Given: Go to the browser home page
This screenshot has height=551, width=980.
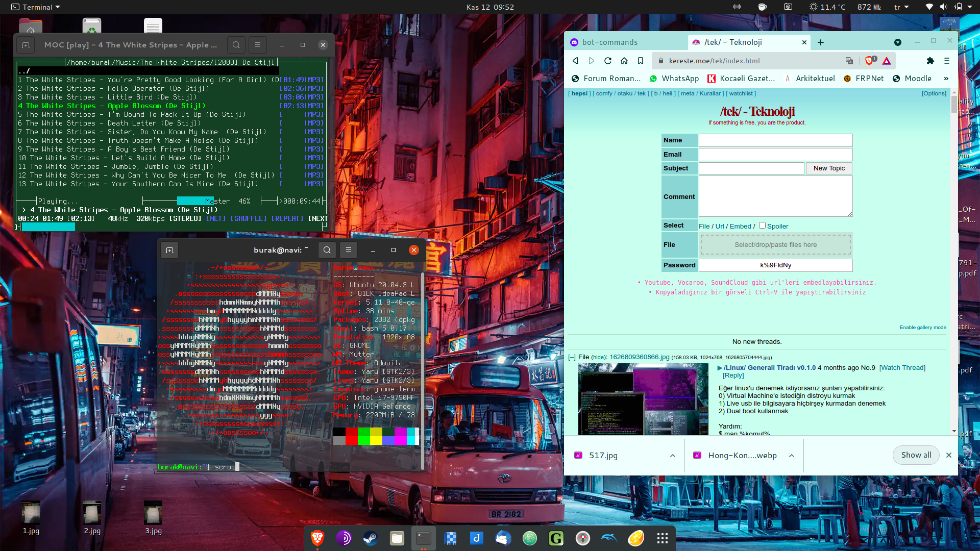Looking at the screenshot, I should coord(624,61).
